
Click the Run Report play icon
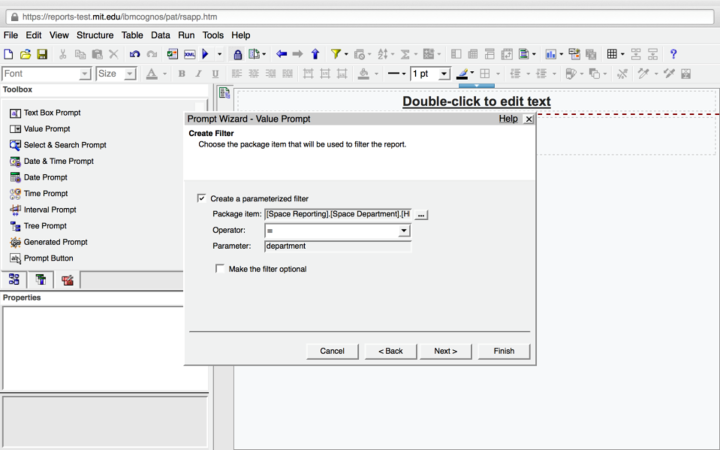(x=205, y=54)
